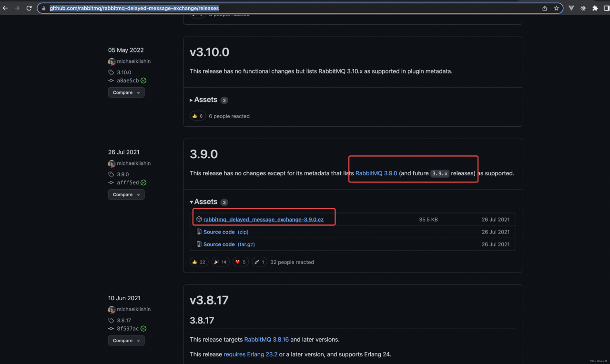Viewport: 610px width, 364px height.
Task: Toggle the browser side panel icon
Action: click(607, 8)
